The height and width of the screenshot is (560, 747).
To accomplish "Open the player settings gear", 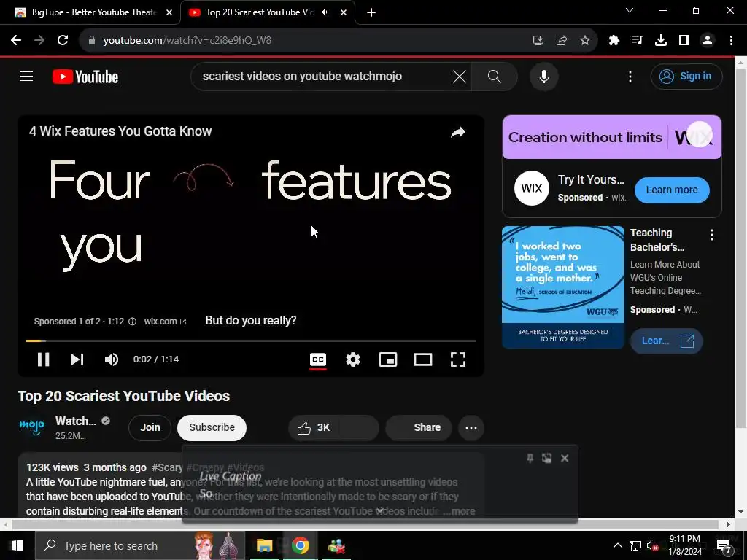I will [x=353, y=359].
